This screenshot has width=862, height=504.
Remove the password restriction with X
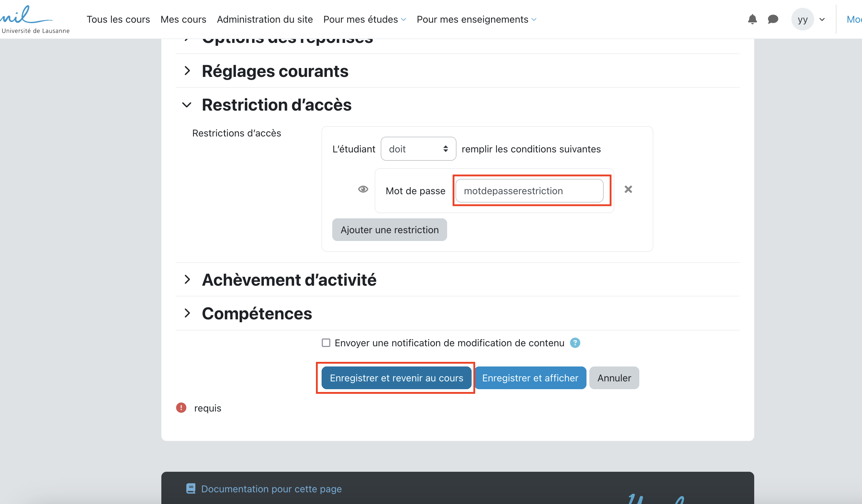tap(628, 189)
